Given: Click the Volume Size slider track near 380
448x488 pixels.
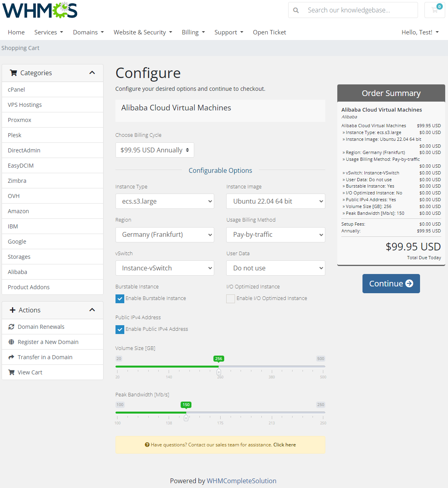Looking at the screenshot, I should [x=272, y=366].
